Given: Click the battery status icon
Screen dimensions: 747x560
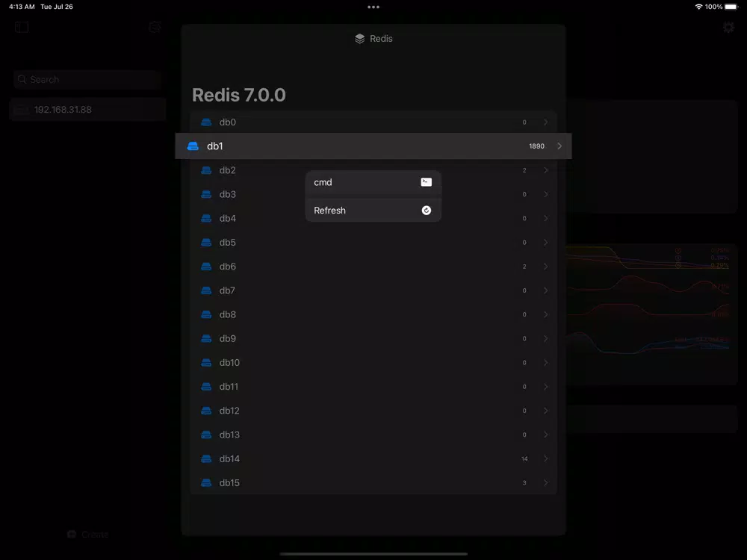Looking at the screenshot, I should [x=731, y=7].
